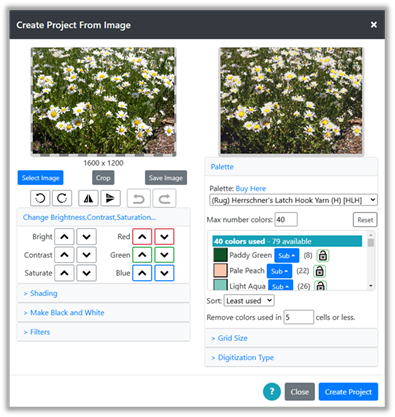Open the Buy Here link
Image resolution: width=395 pixels, height=417 pixels.
tap(251, 189)
